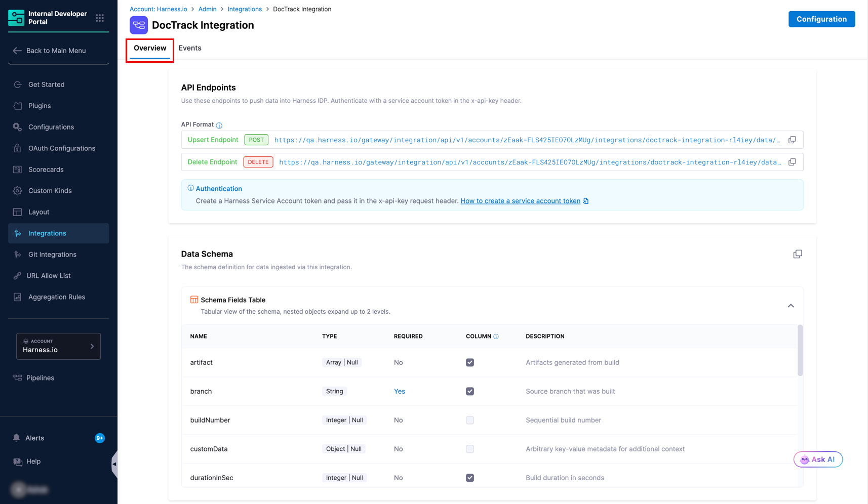Screen dimensions: 868x504
Task: Click the String type tag for branch
Action: pyautogui.click(x=334, y=391)
